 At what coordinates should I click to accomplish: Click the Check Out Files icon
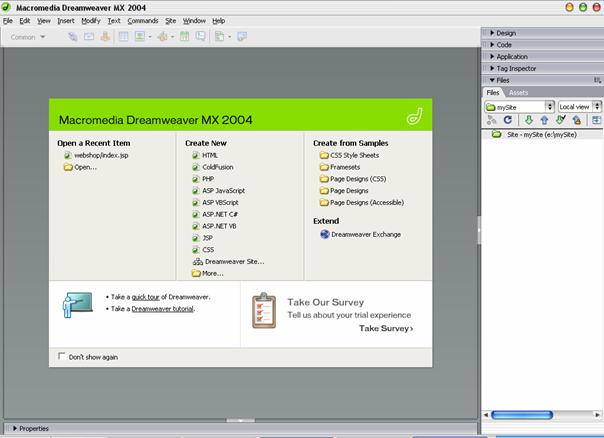click(x=560, y=120)
